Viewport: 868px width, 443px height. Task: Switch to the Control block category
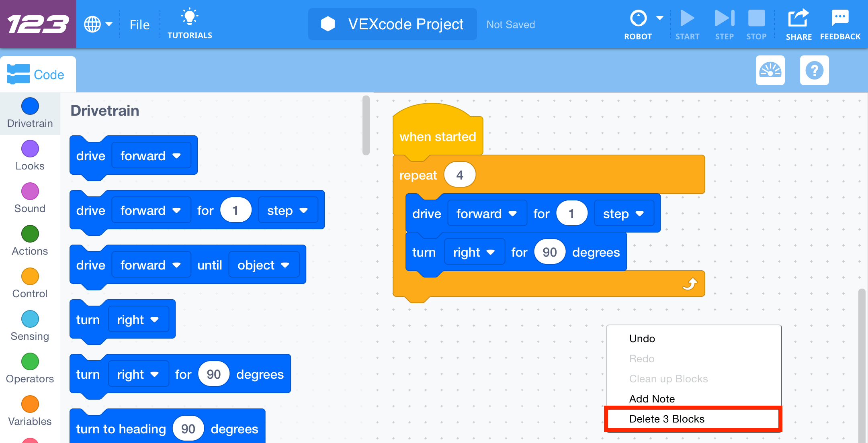[x=30, y=276]
